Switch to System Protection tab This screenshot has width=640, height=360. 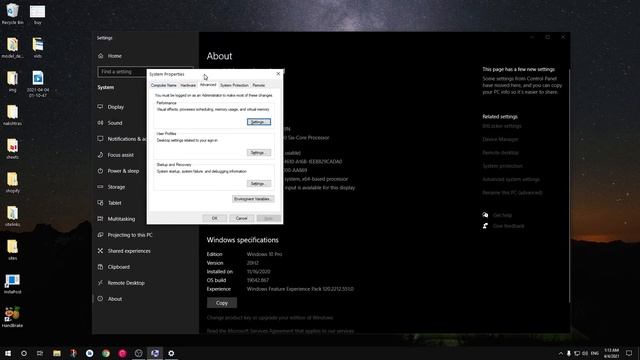234,85
